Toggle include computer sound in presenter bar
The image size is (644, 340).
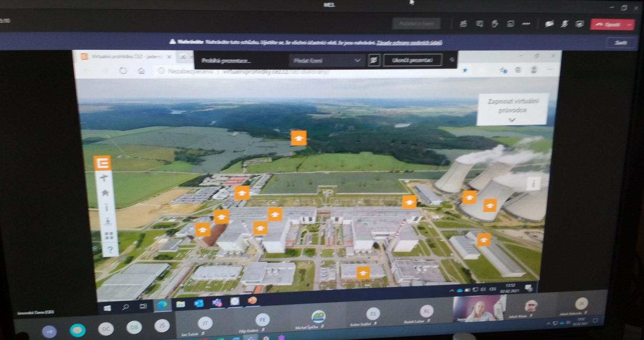point(374,60)
